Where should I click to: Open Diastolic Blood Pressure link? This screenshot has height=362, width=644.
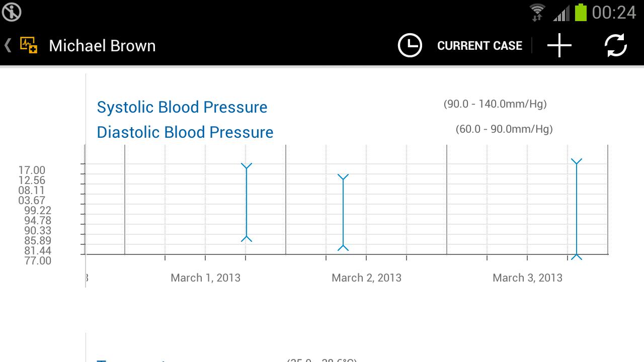click(185, 132)
